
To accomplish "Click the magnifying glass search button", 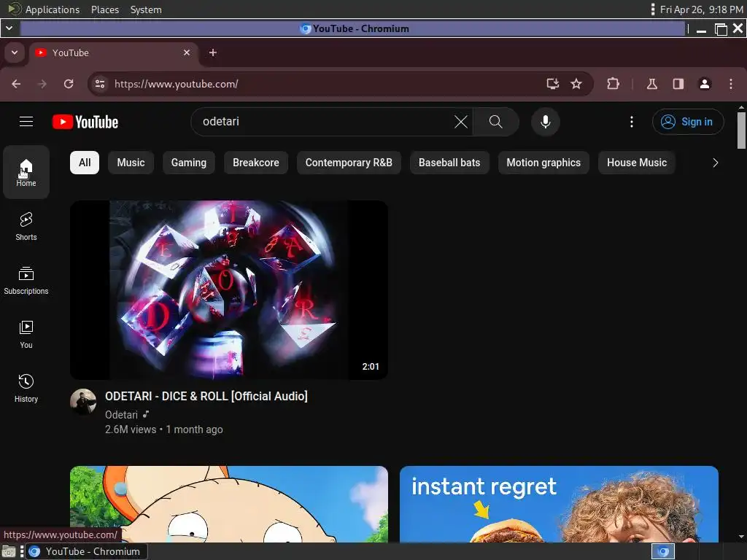I will click(x=495, y=122).
